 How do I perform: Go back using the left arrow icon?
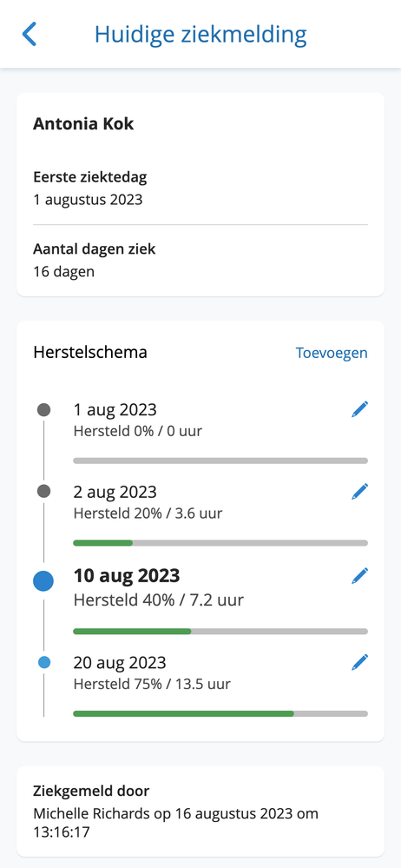(x=30, y=35)
